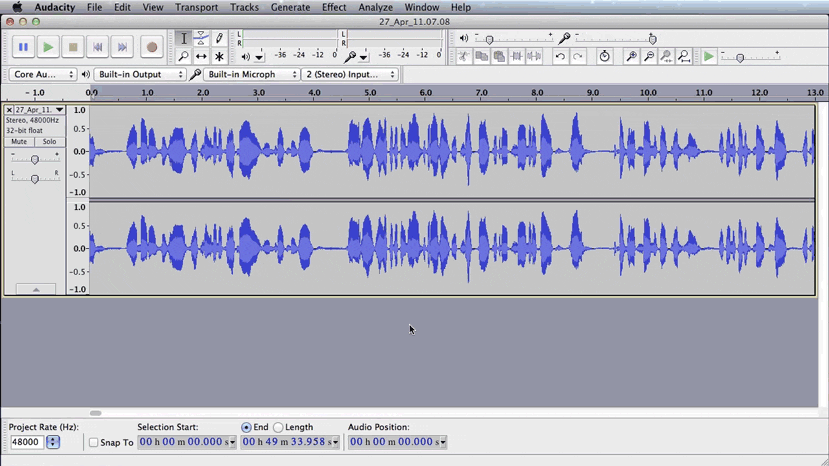The height and width of the screenshot is (466, 829).
Task: Select the Envelope tool
Action: click(201, 38)
